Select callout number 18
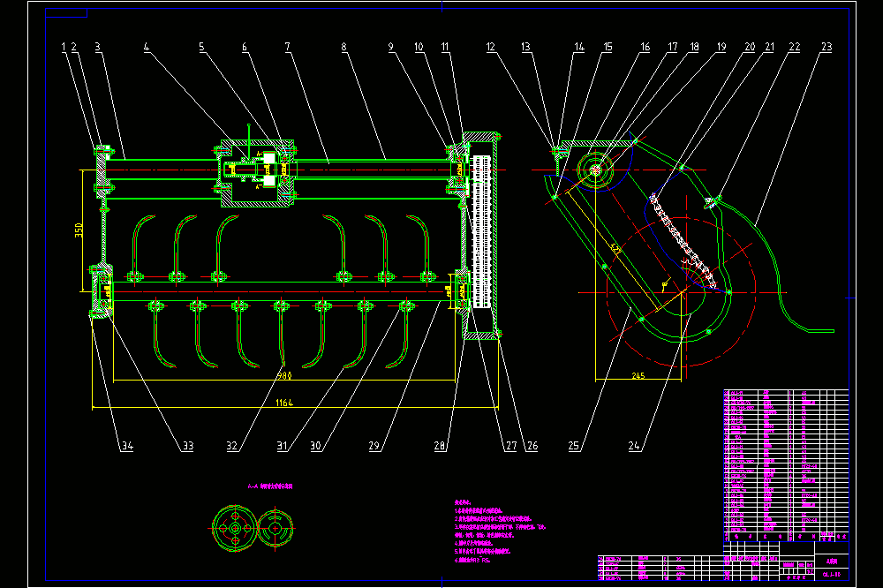This screenshot has height=588, width=883. [x=694, y=48]
